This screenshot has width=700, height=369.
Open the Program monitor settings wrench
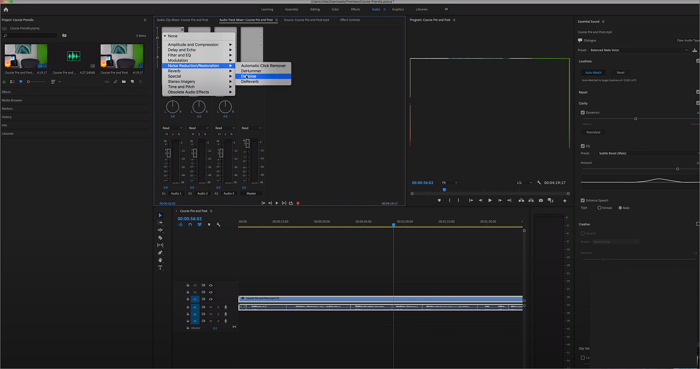tap(539, 182)
